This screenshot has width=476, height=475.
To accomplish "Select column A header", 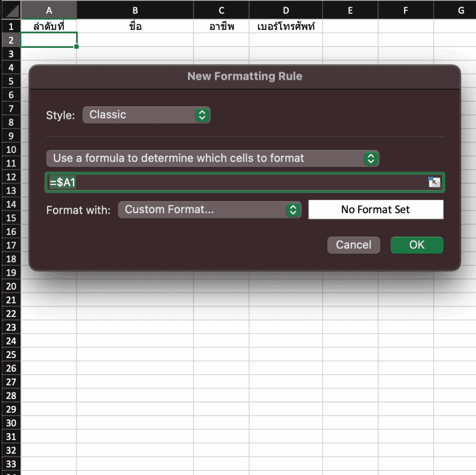I will tap(49, 10).
